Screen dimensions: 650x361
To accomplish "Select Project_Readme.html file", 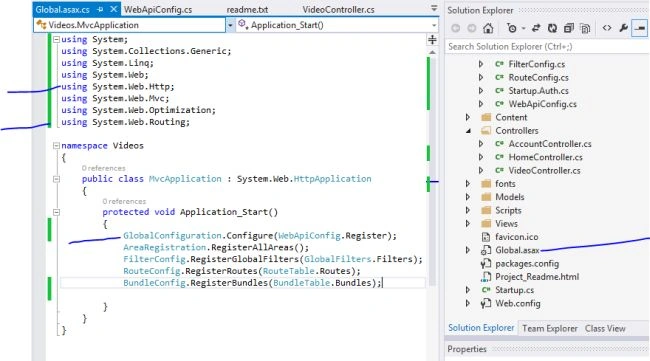I will [537, 276].
